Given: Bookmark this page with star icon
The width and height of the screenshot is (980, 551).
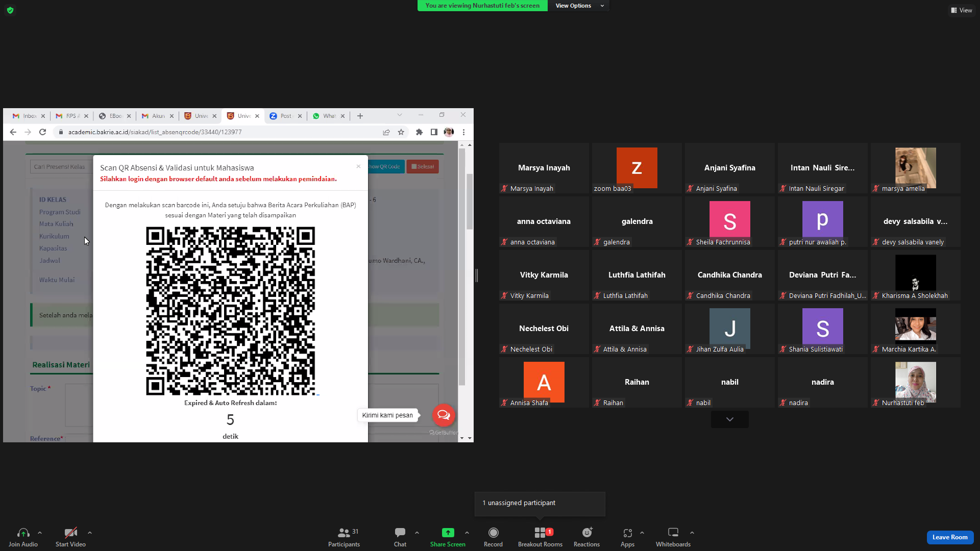Looking at the screenshot, I should tap(401, 132).
